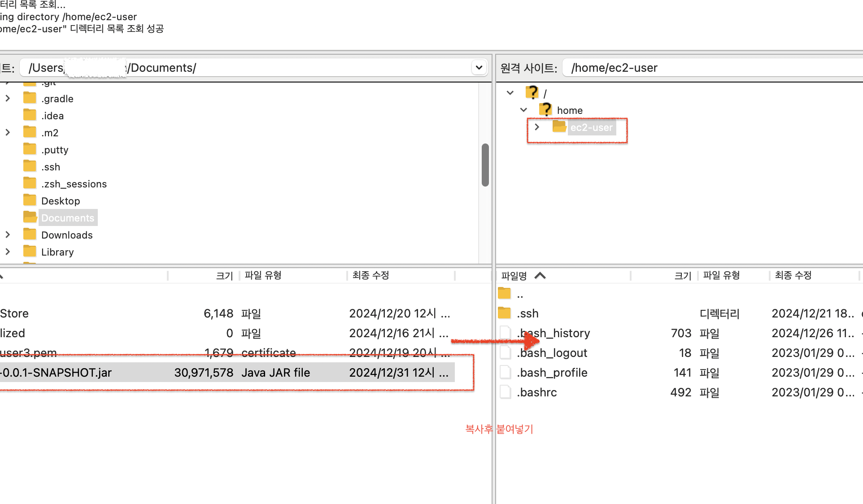The height and width of the screenshot is (504, 863).
Task: Click the Desktop folder icon
Action: pos(30,200)
